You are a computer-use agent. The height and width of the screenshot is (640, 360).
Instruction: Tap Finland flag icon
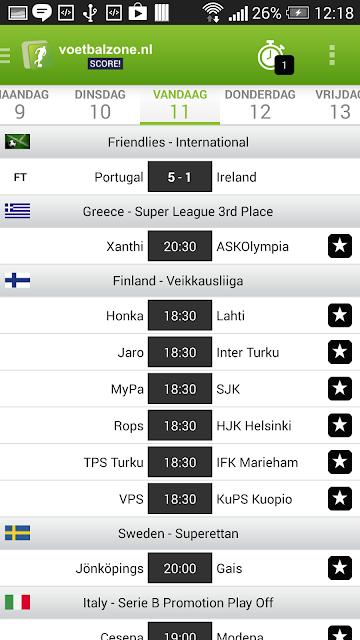point(18,280)
